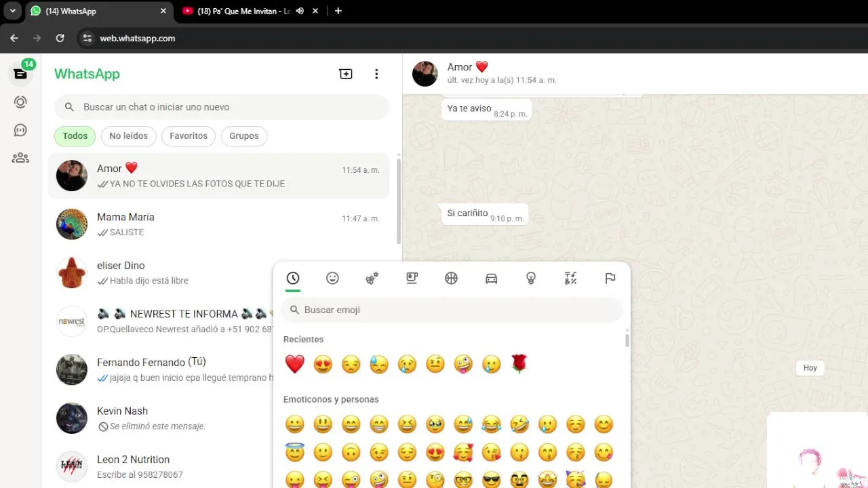The width and height of the screenshot is (868, 488).
Task: Insert the sunglasses face emoji
Action: [x=491, y=480]
